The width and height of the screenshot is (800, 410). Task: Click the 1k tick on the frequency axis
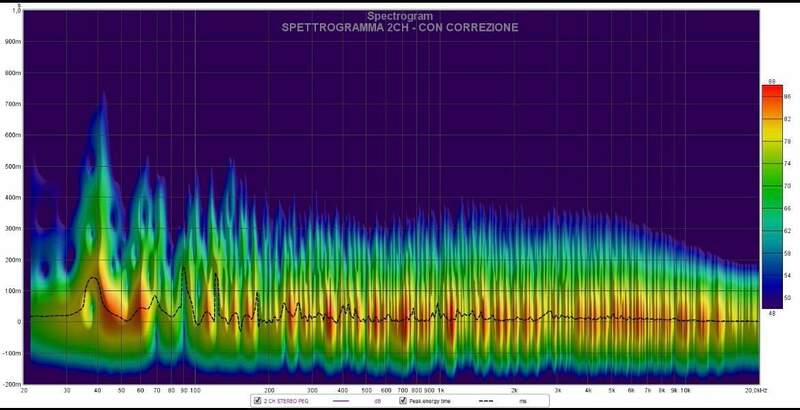click(441, 390)
